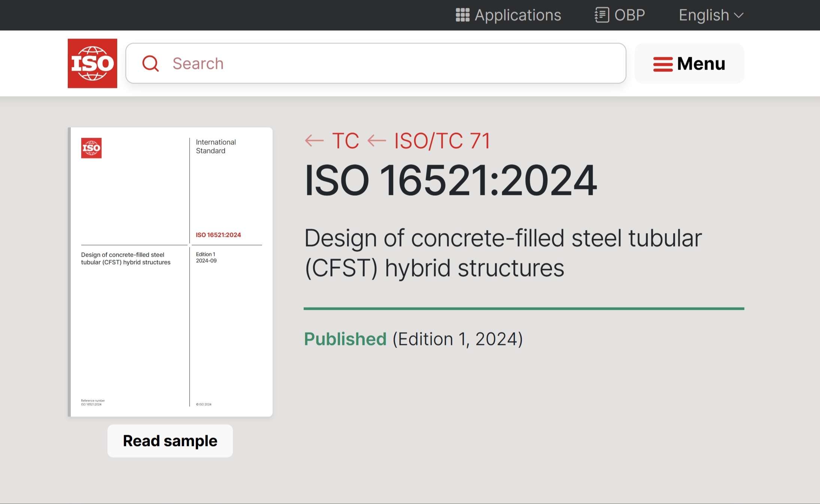Click the OBP notebook icon
The width and height of the screenshot is (820, 504).
click(x=602, y=15)
